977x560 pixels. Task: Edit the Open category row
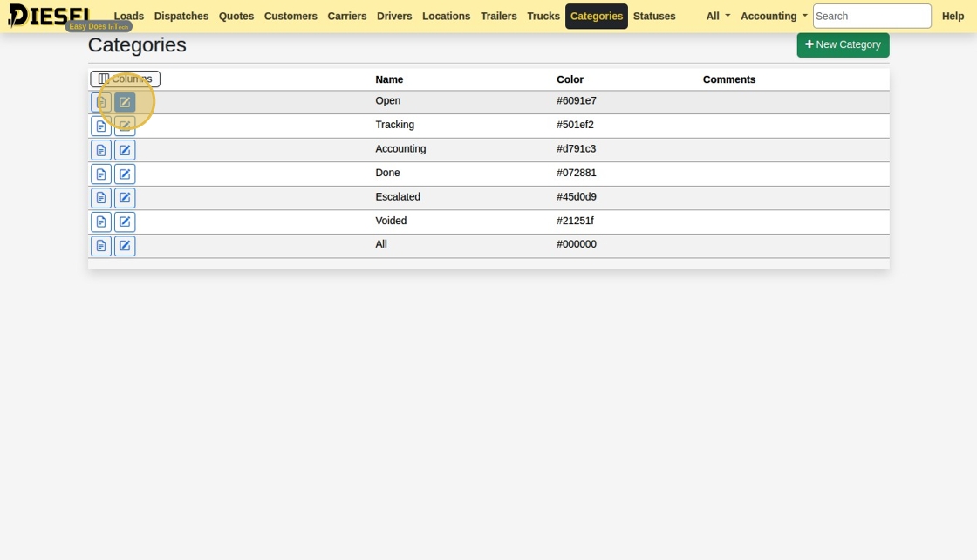[x=125, y=102]
